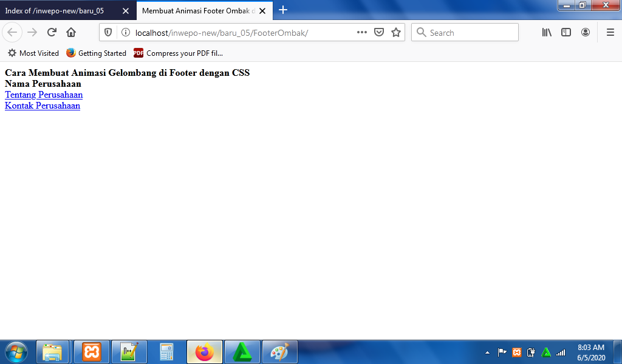Open the Library bookmarks and history menu
The width and height of the screenshot is (622, 364).
tap(547, 33)
